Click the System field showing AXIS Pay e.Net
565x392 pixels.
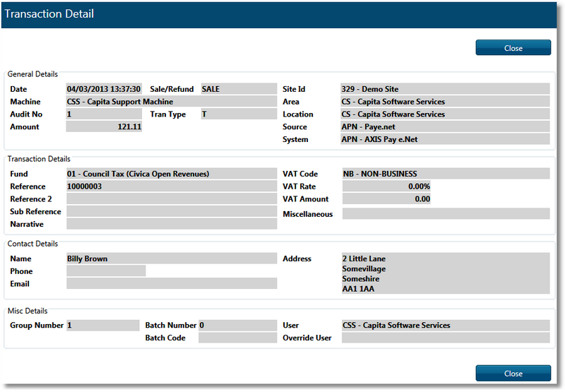click(445, 140)
